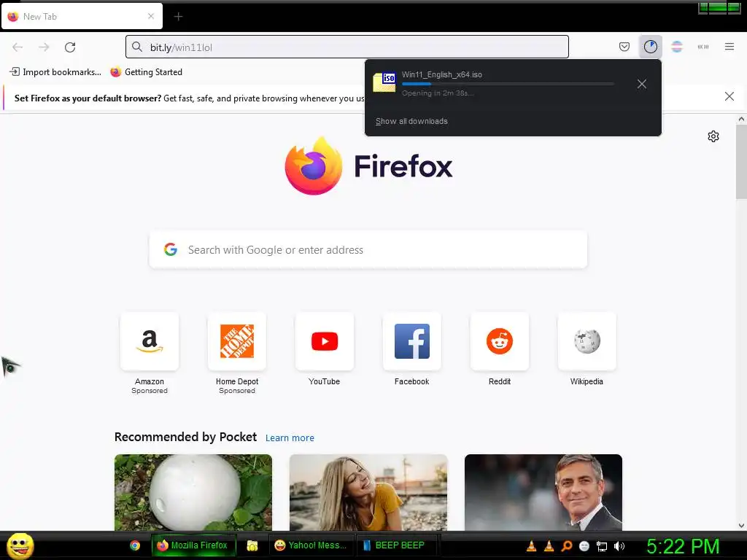Open the man in suit Pocket story
This screenshot has height=560, width=747.
click(x=543, y=492)
